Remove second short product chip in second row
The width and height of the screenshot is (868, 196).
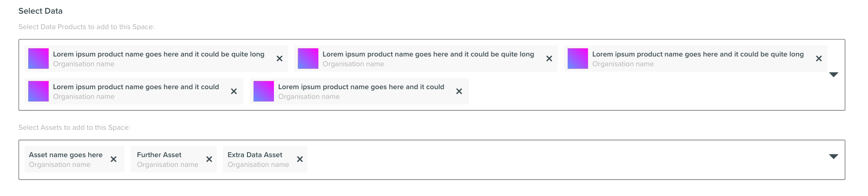click(459, 91)
